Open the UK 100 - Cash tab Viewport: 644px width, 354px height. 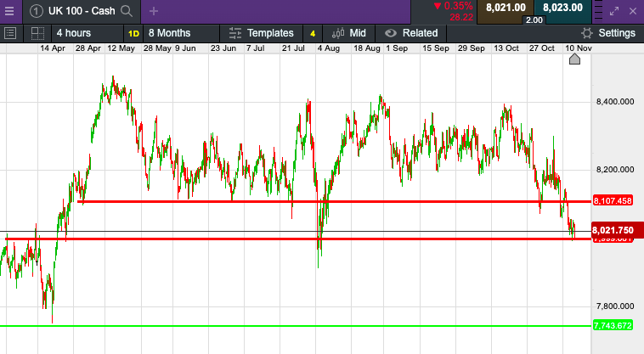pos(82,11)
